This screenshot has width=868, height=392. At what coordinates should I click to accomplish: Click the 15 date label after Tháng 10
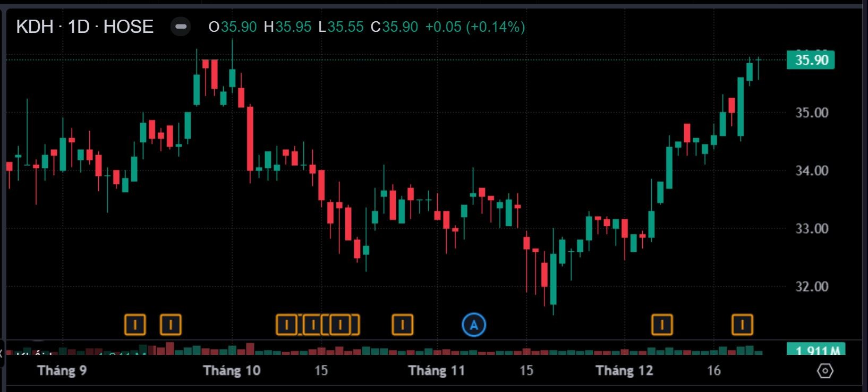coord(321,370)
